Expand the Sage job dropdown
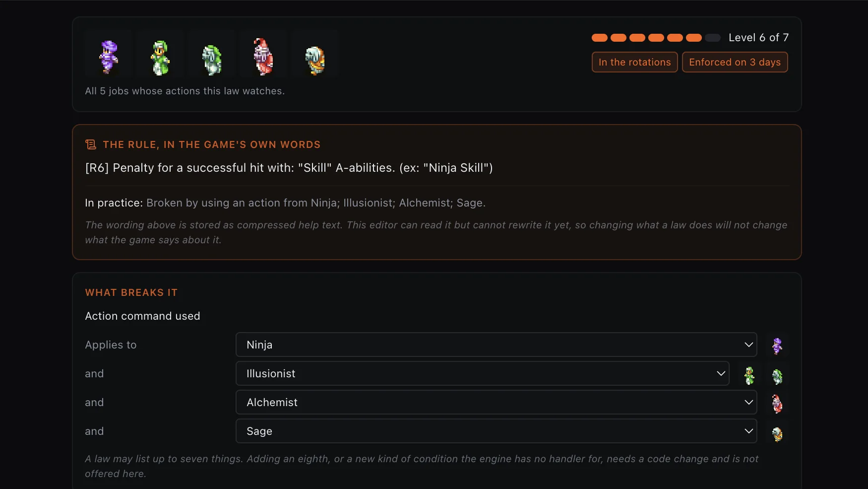Viewport: 868px width, 489px height. click(x=496, y=431)
